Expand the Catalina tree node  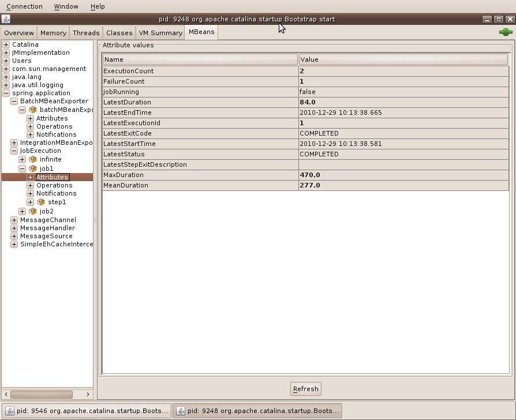click(x=5, y=44)
